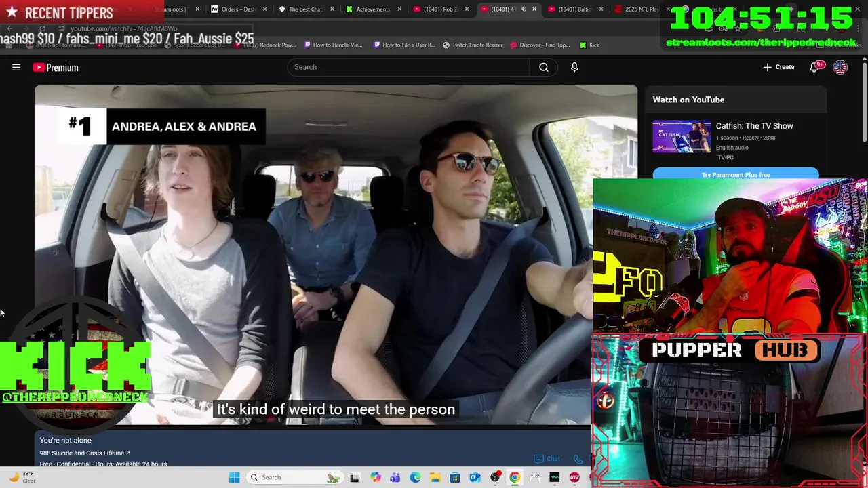Open Outlook from the taskbar
Image resolution: width=868 pixels, height=488 pixels.
[475, 477]
